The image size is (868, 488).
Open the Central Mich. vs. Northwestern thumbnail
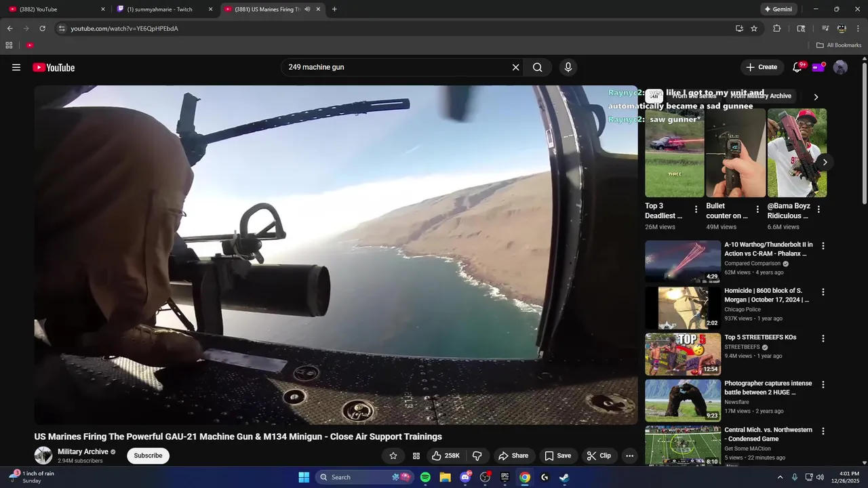click(683, 445)
